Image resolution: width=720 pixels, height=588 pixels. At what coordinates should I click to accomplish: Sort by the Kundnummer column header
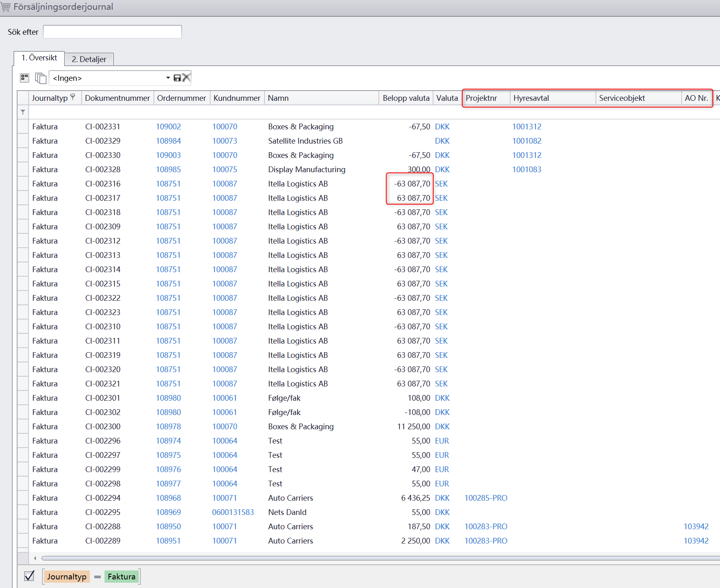click(237, 98)
